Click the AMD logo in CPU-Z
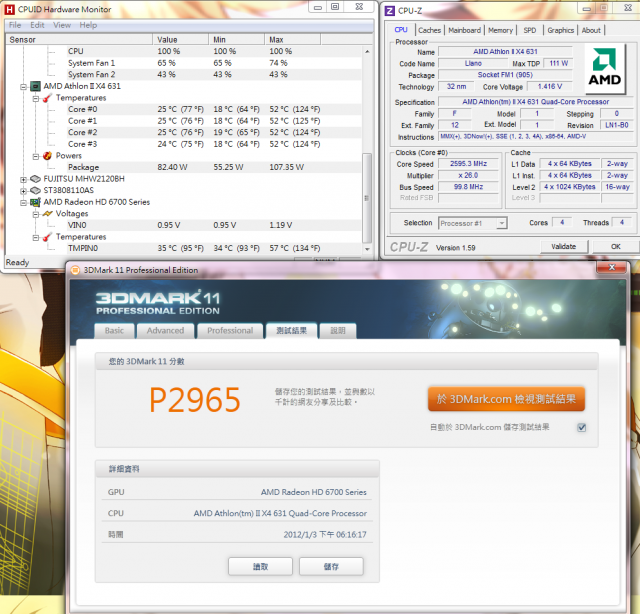The width and height of the screenshot is (640, 614). click(x=604, y=67)
